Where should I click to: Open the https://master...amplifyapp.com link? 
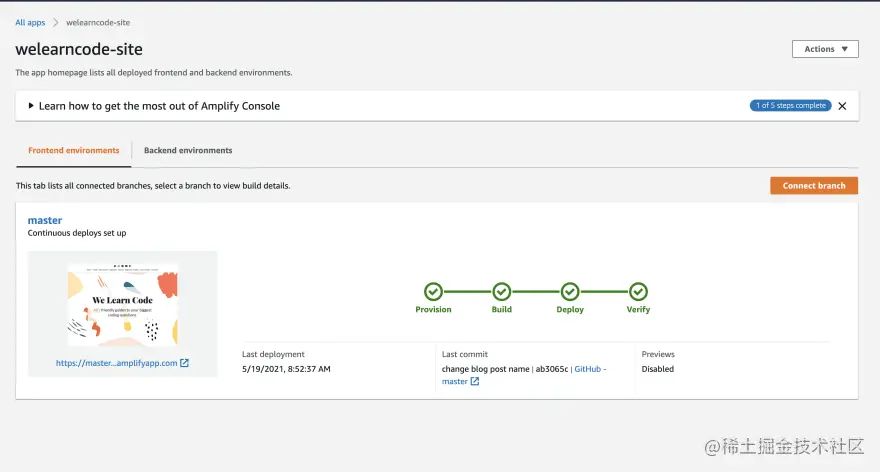116,363
